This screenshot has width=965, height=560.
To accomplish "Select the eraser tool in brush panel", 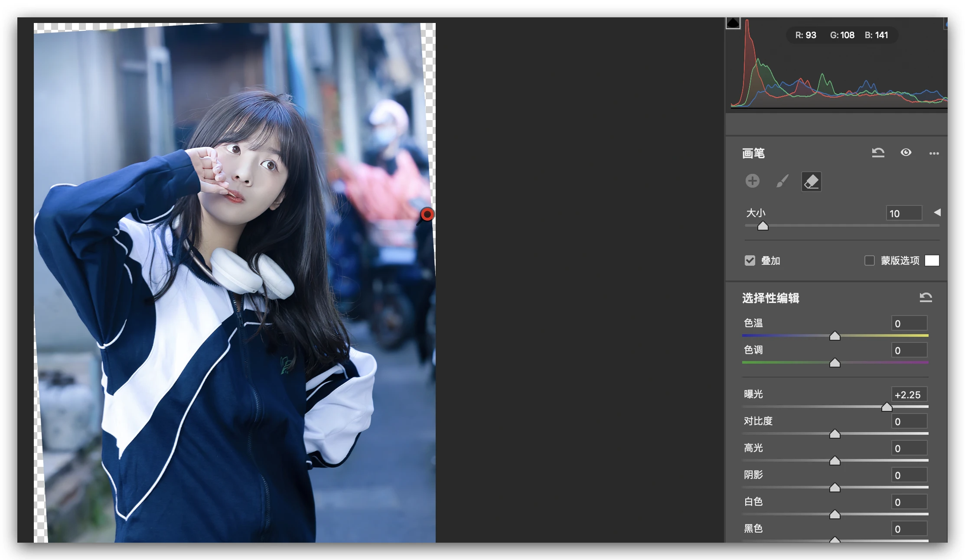I will tap(811, 181).
